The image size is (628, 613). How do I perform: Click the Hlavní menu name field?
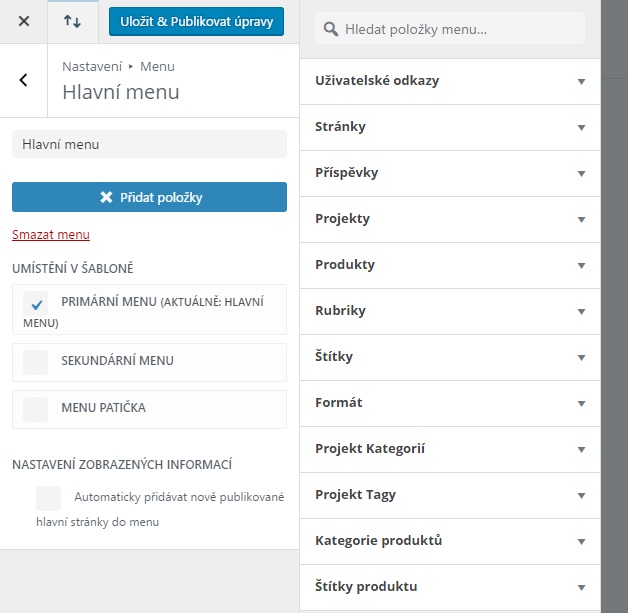[x=149, y=144]
